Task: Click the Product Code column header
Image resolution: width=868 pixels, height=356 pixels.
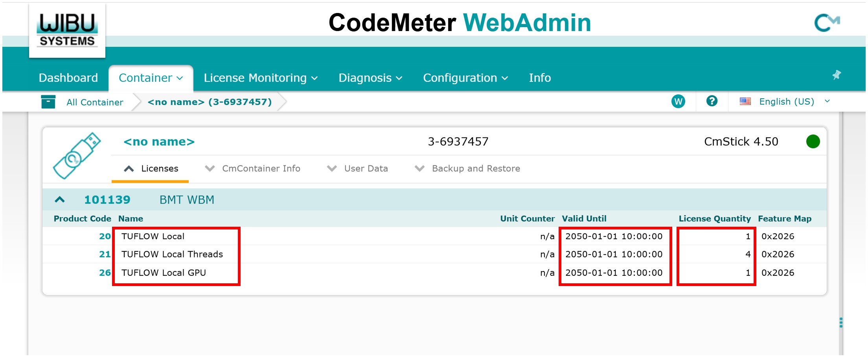Action: coord(83,218)
